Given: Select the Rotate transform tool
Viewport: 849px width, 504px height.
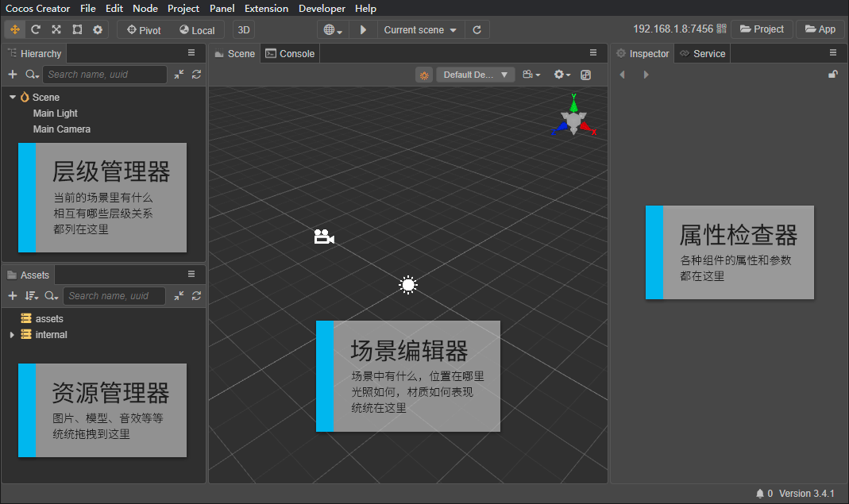Looking at the screenshot, I should coord(36,30).
